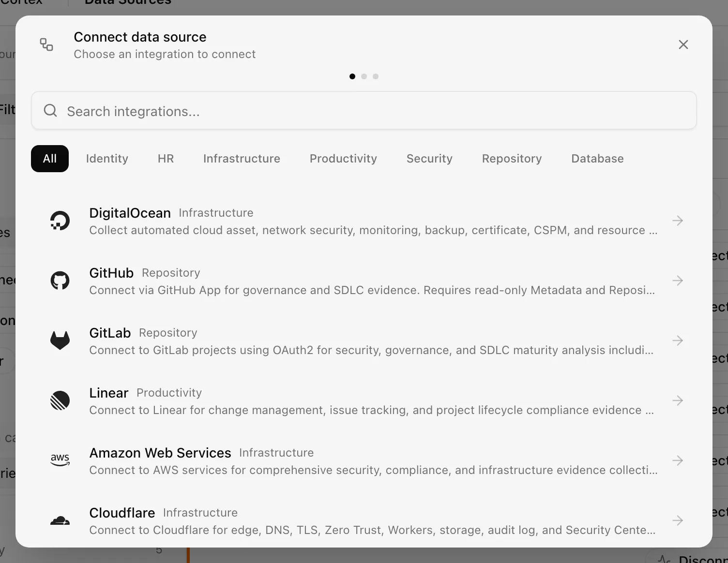Select the Security category tab
The image size is (728, 563).
pyautogui.click(x=429, y=159)
